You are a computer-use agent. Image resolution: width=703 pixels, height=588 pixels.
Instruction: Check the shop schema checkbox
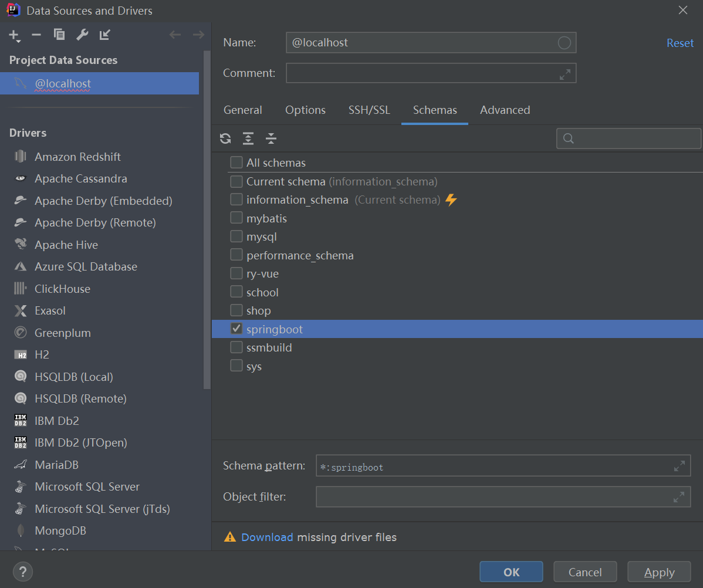(236, 310)
